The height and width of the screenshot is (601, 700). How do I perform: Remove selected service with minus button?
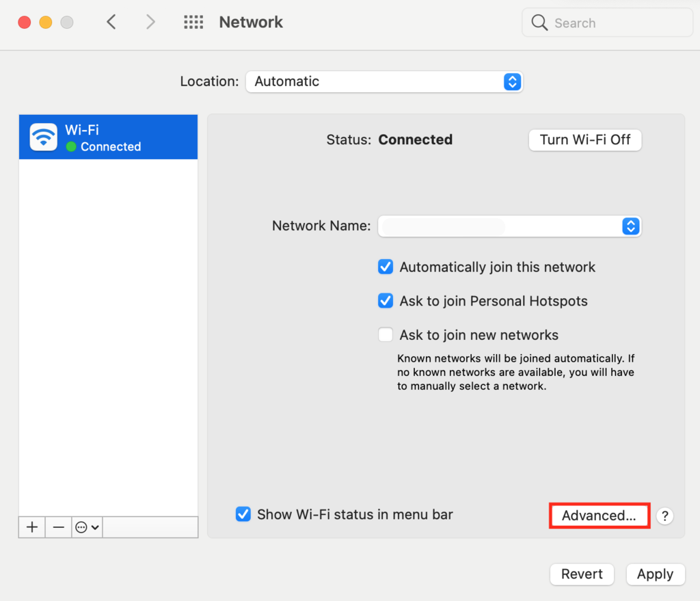(59, 527)
